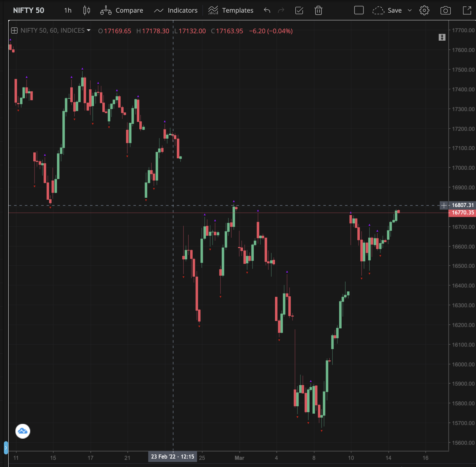Click the 17700.00 price scale label

coord(463,30)
